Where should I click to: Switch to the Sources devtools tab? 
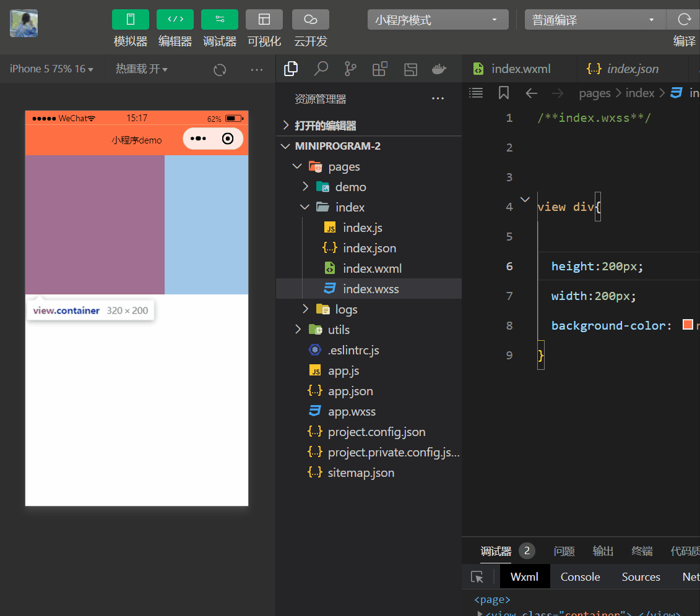point(641,577)
